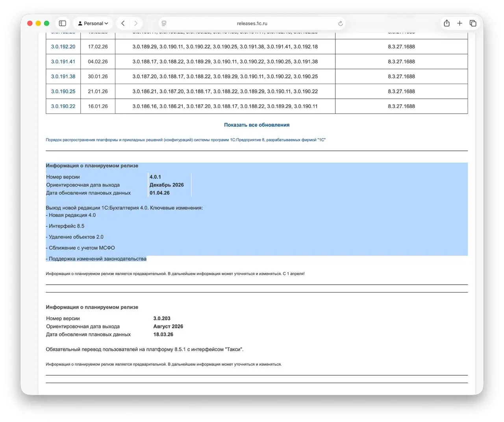The image size is (504, 422).
Task: Click version number value 4.0.1
Action: [155, 177]
